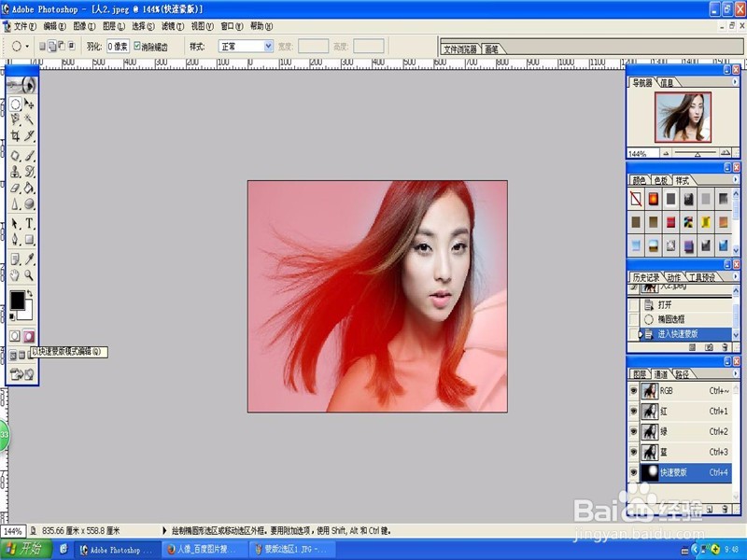
Task: Swap foreground and background colors
Action: point(30,293)
